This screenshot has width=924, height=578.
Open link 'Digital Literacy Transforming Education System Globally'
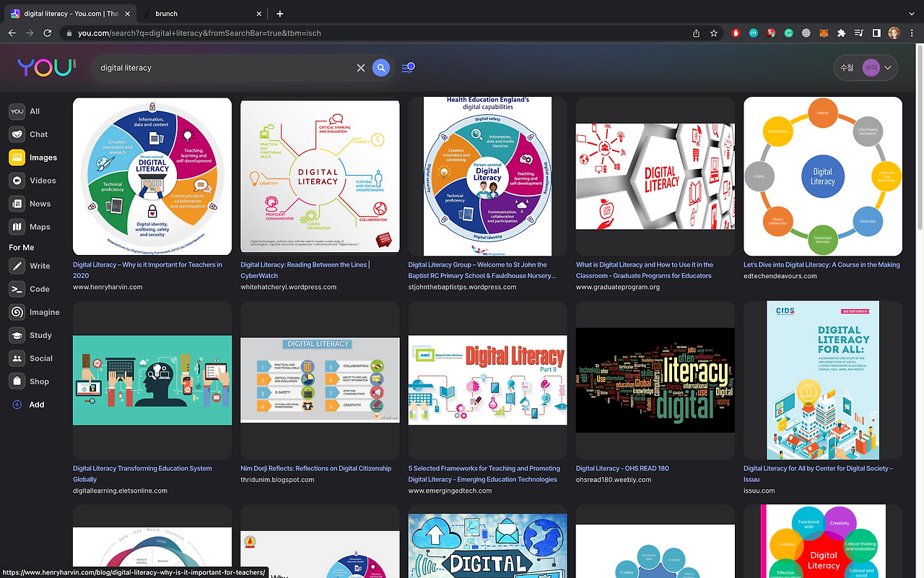(142, 474)
